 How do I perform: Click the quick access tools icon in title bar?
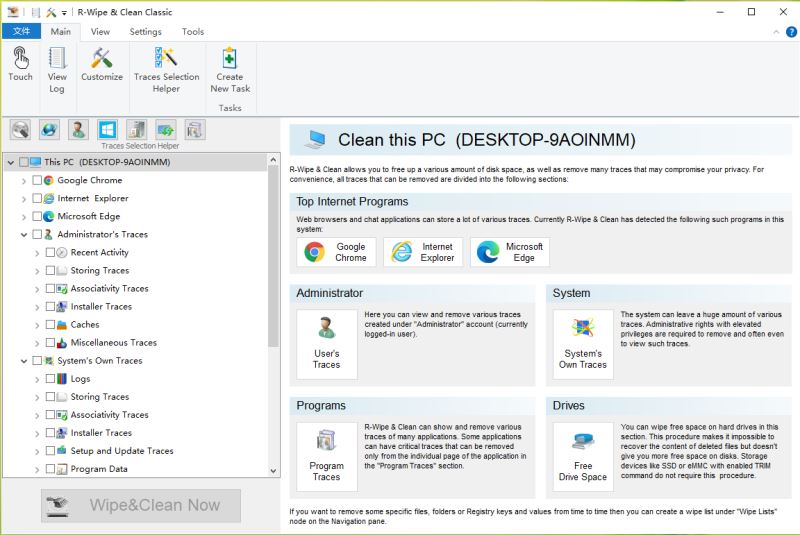(51, 12)
